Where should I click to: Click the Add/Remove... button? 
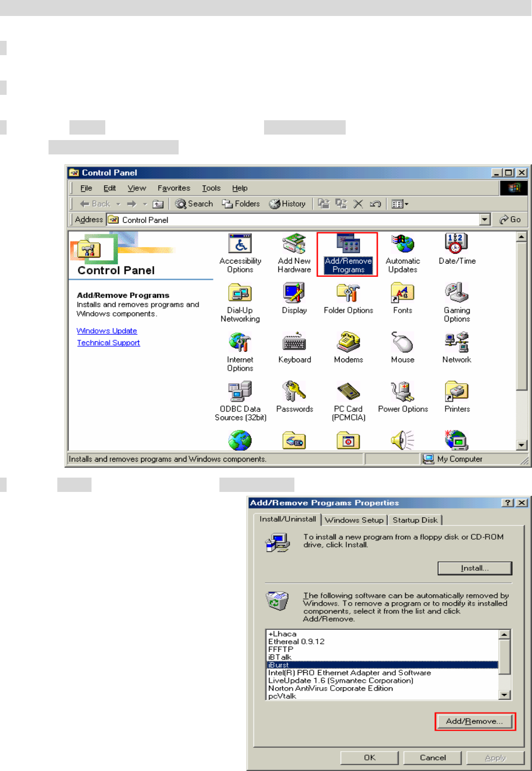pos(475,721)
